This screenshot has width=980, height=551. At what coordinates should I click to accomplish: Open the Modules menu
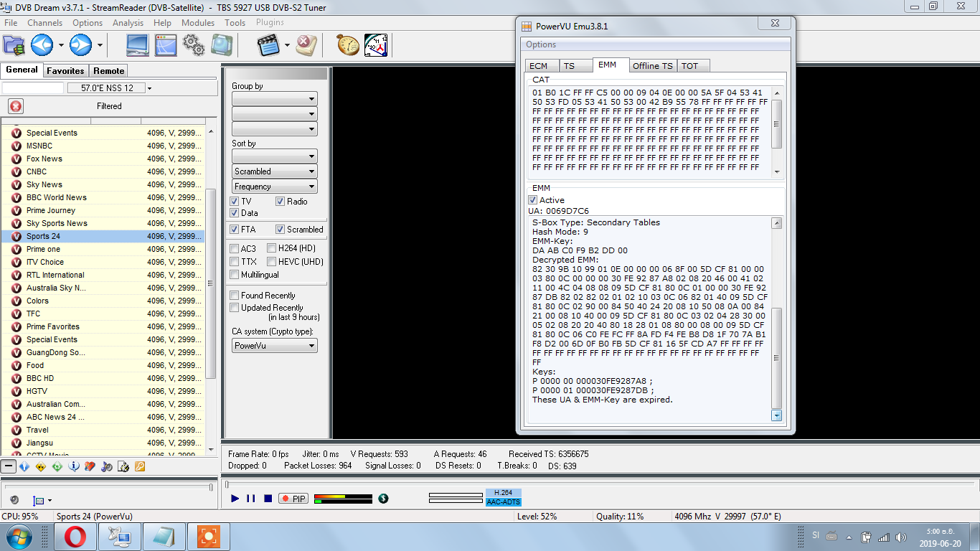(x=198, y=23)
